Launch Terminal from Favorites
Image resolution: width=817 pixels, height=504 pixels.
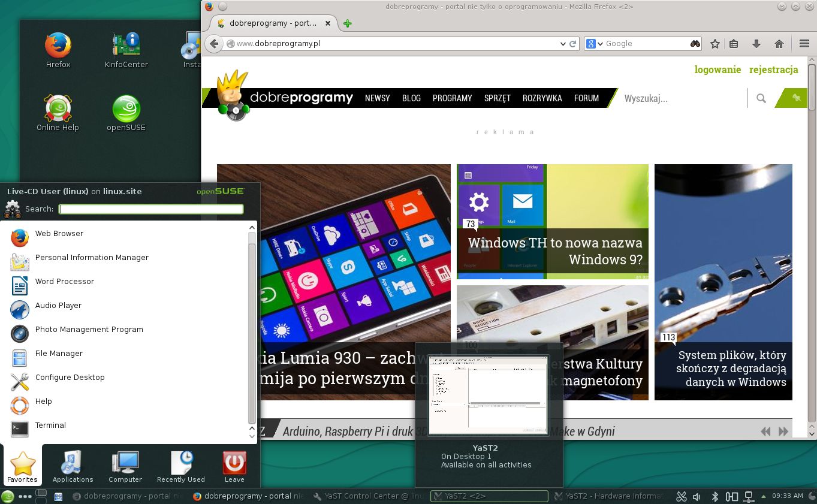coord(125,430)
